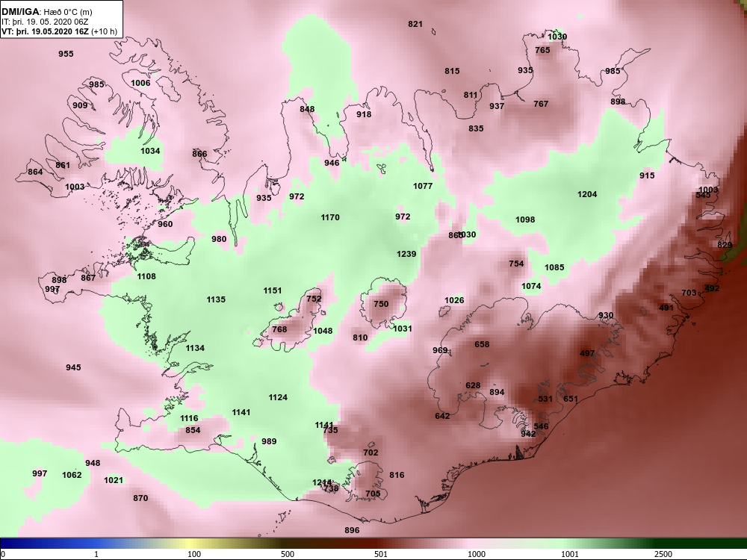Click the 705 label near the south glacier
Viewport: 747px width, 560px height.
point(373,494)
